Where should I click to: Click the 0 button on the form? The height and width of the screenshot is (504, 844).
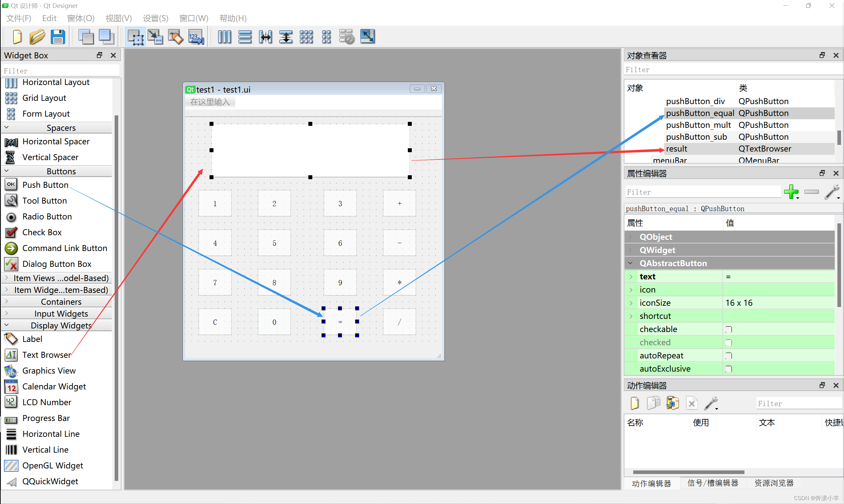tap(274, 322)
